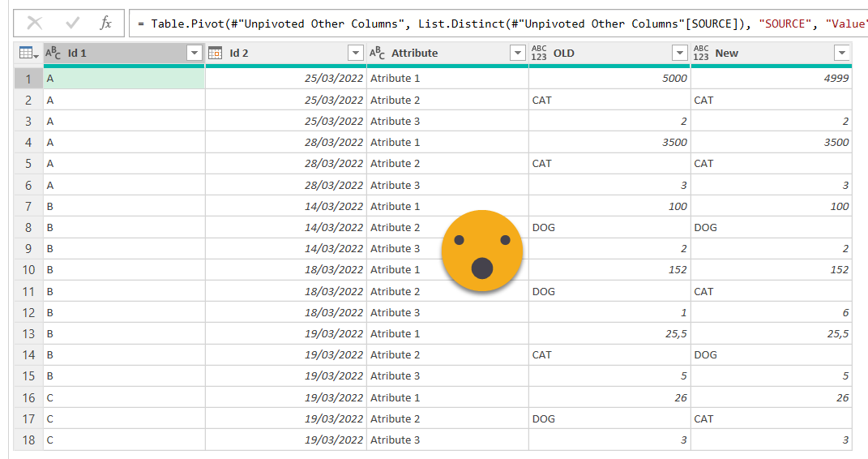Click the cancel X icon in formula bar

(x=34, y=24)
